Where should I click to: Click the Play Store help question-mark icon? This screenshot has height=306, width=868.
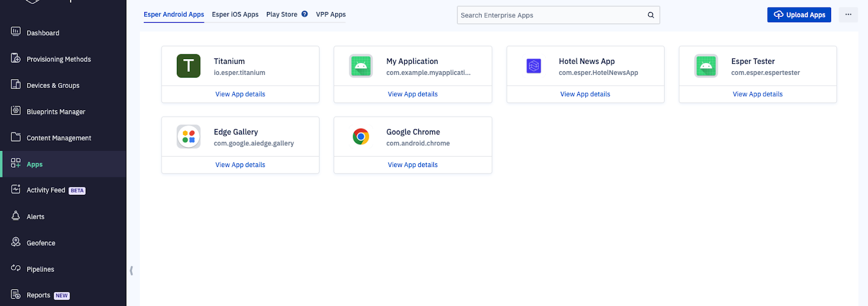305,14
